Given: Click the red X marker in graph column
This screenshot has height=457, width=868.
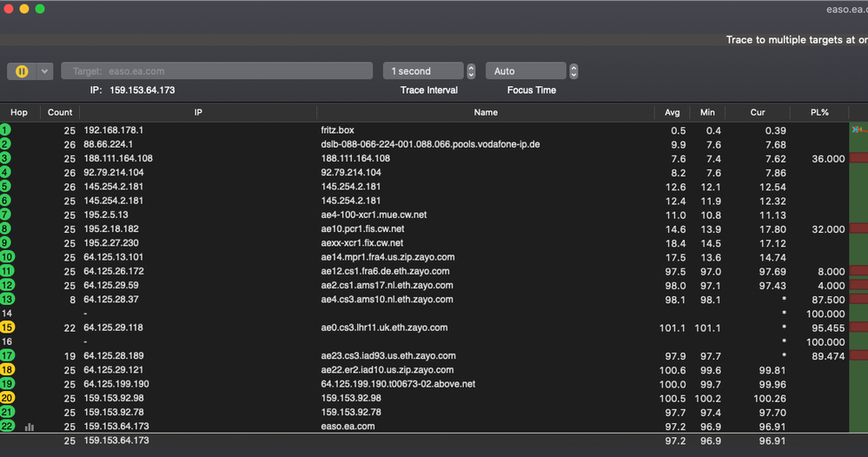Looking at the screenshot, I should coord(856,129).
